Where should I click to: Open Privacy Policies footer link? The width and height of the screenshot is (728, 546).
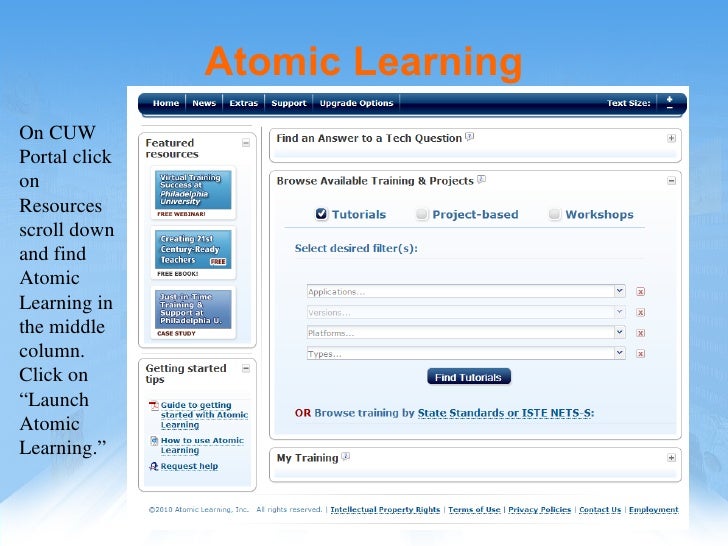pos(540,510)
